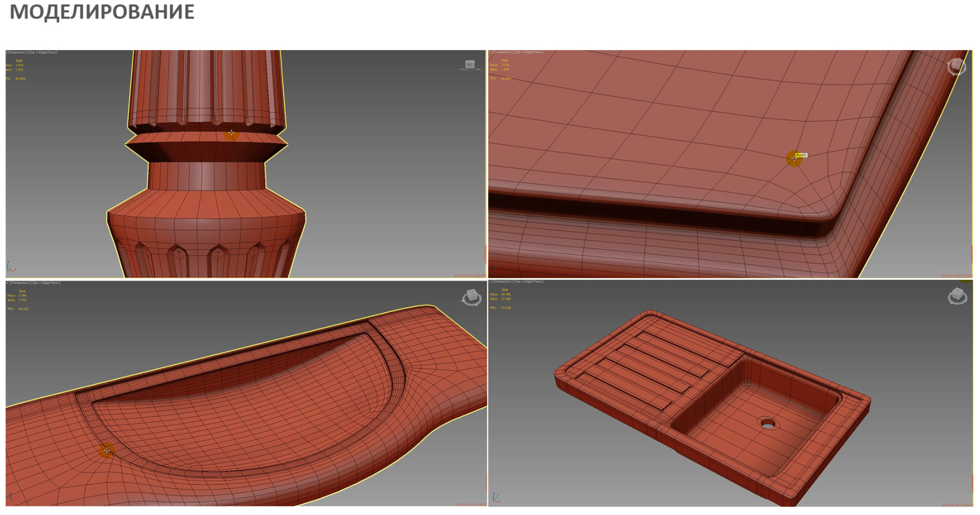Click the FPS value "60,004"
Screen dimensions: 980x515
click(506, 78)
